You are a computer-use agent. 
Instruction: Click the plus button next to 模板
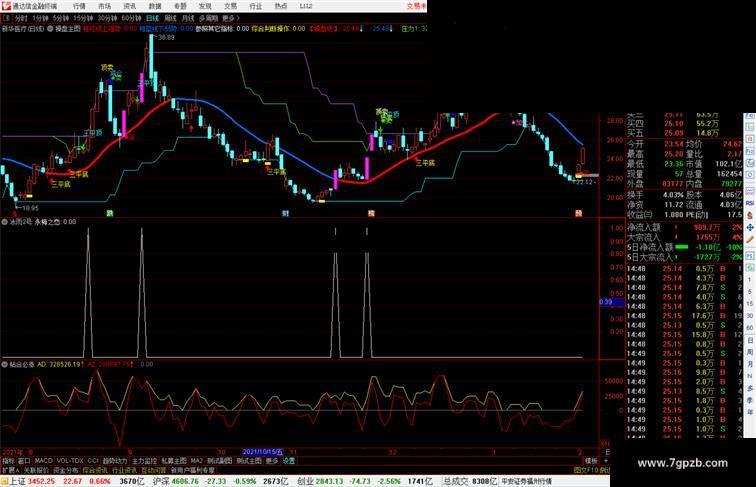tap(606, 461)
